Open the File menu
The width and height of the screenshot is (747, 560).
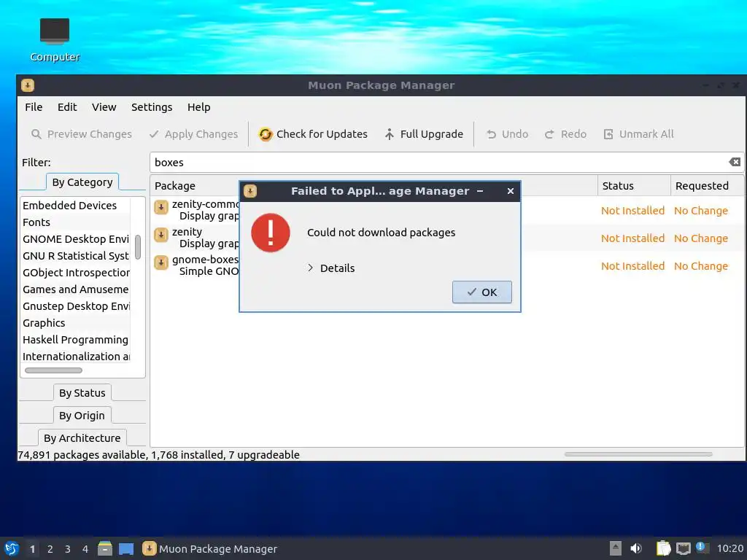coord(34,107)
